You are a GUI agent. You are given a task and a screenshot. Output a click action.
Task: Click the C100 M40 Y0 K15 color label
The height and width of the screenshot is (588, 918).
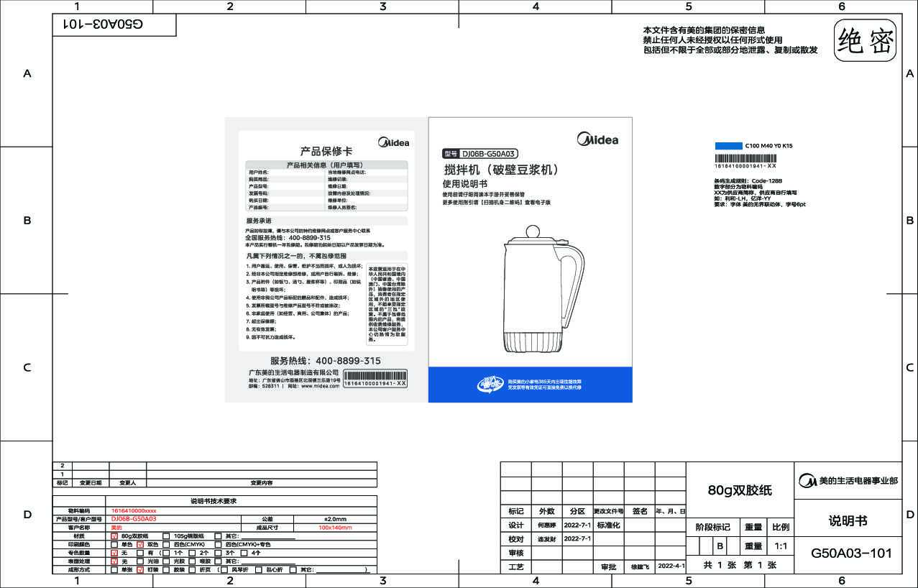(x=768, y=145)
